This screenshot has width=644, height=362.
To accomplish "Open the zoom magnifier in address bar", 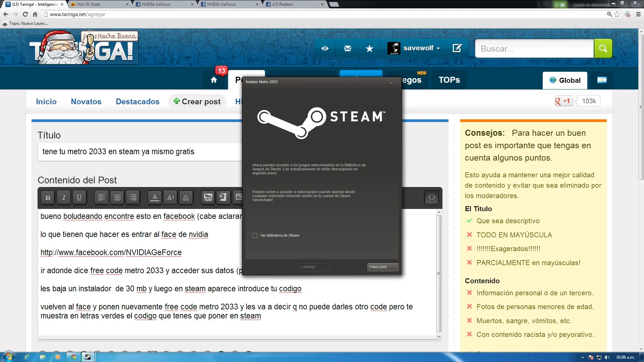I will (609, 14).
